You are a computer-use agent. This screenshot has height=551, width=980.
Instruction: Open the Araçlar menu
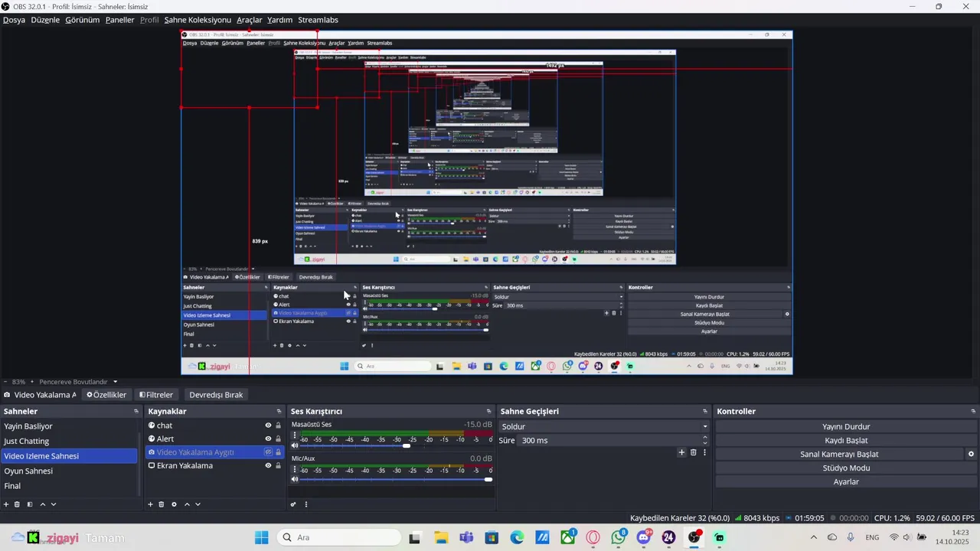pyautogui.click(x=250, y=20)
